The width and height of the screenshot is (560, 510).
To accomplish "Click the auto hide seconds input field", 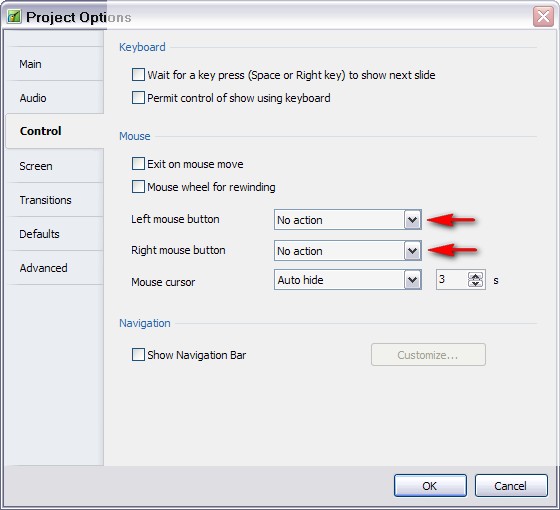I will pos(452,280).
